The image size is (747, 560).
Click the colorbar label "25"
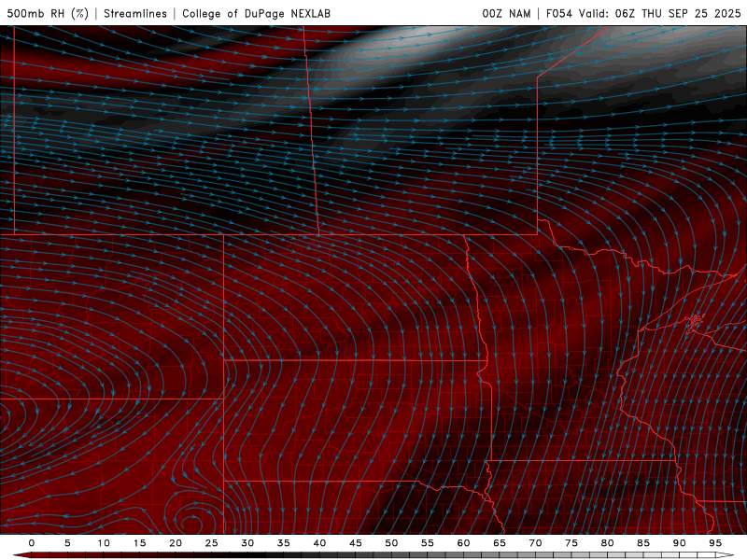point(212,543)
